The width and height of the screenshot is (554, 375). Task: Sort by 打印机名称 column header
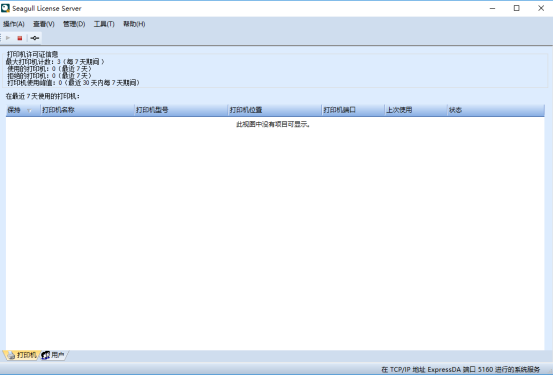(x=87, y=110)
